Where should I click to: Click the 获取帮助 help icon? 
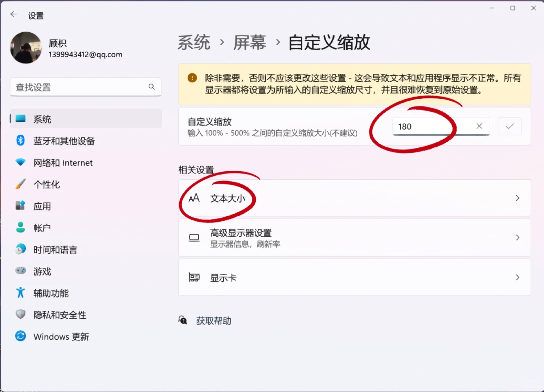tap(183, 320)
